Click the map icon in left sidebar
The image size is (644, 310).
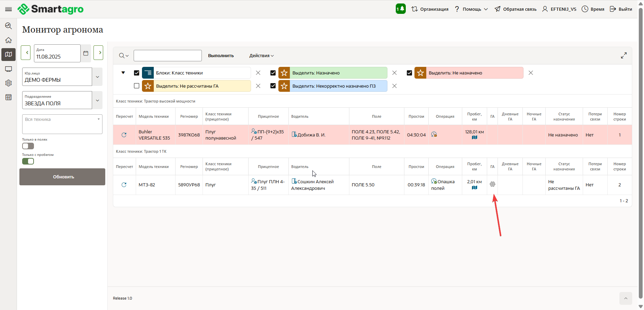[x=9, y=54]
